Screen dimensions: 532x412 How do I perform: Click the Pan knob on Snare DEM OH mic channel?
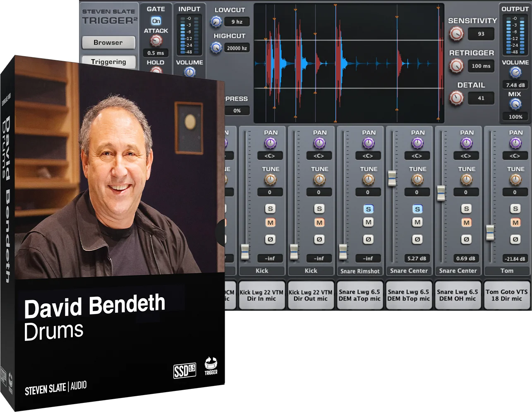tap(467, 143)
